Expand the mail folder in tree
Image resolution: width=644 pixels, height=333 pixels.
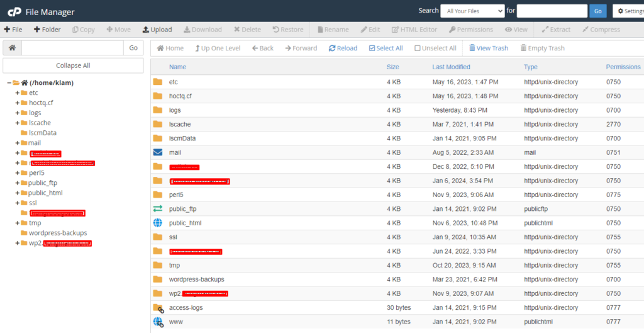click(x=17, y=143)
